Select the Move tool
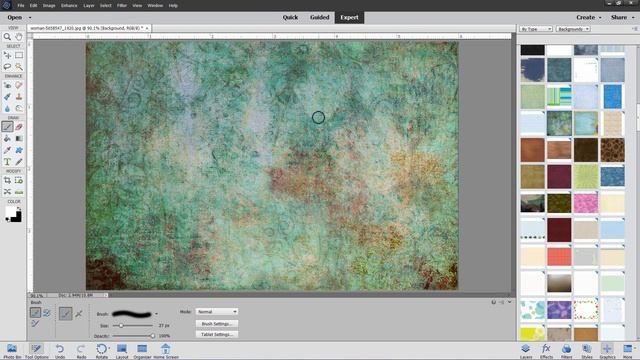 pyautogui.click(x=7, y=55)
